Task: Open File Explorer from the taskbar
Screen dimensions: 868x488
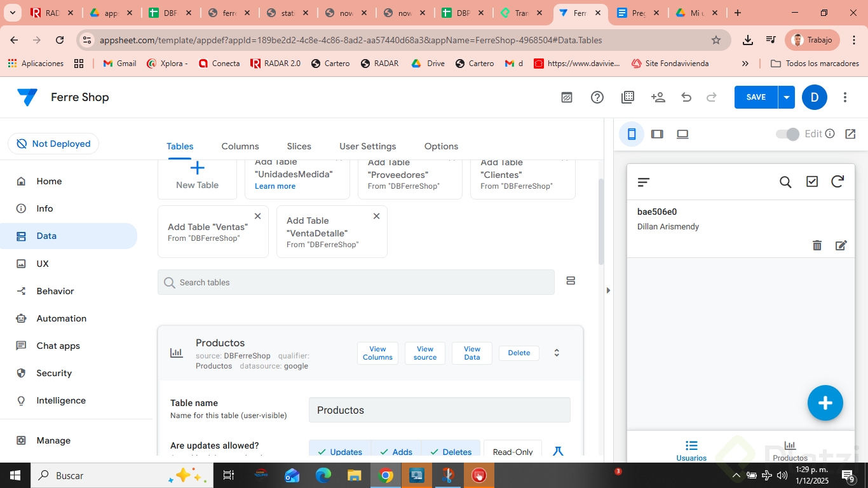Action: (355, 475)
